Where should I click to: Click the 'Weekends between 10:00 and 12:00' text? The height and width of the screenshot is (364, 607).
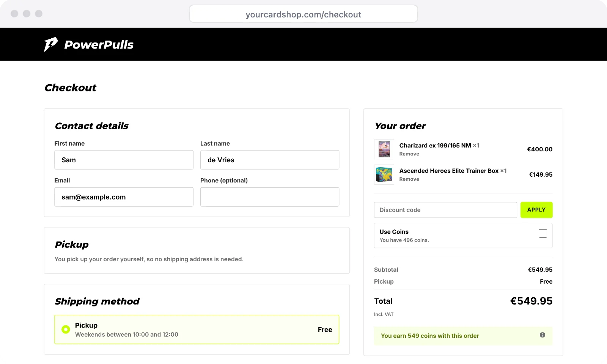click(127, 334)
